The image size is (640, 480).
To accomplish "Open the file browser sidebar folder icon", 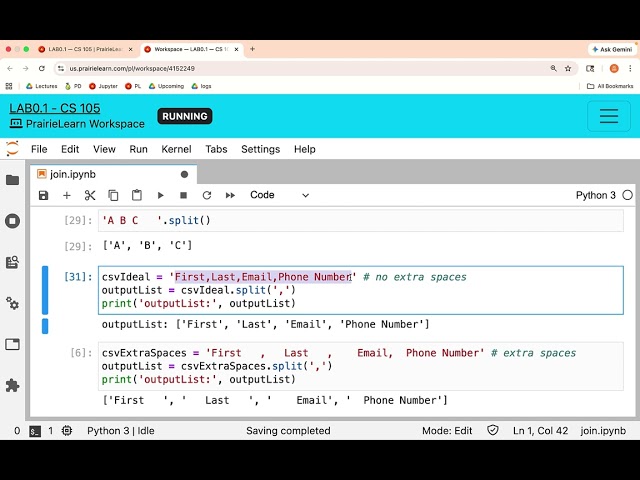I will 13,180.
